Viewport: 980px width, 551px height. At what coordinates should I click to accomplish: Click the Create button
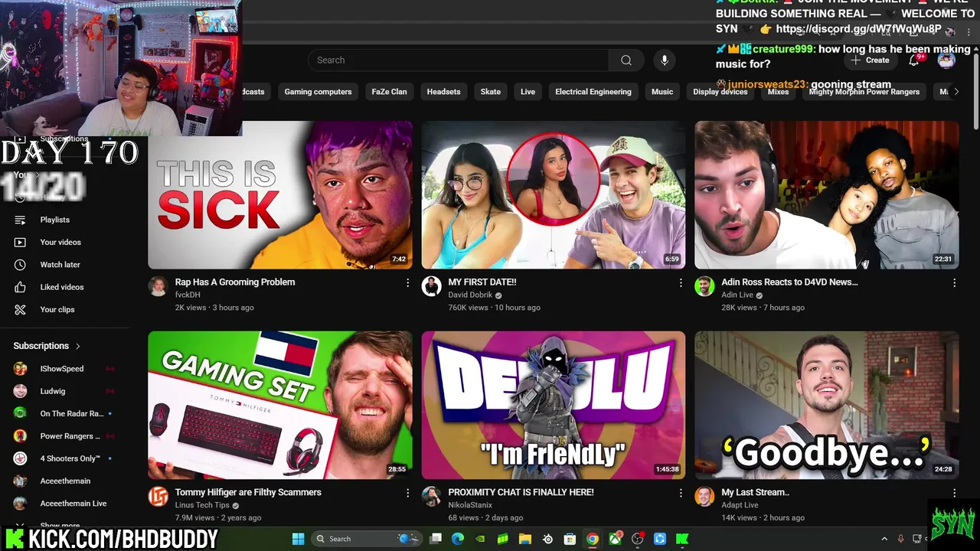coord(871,60)
